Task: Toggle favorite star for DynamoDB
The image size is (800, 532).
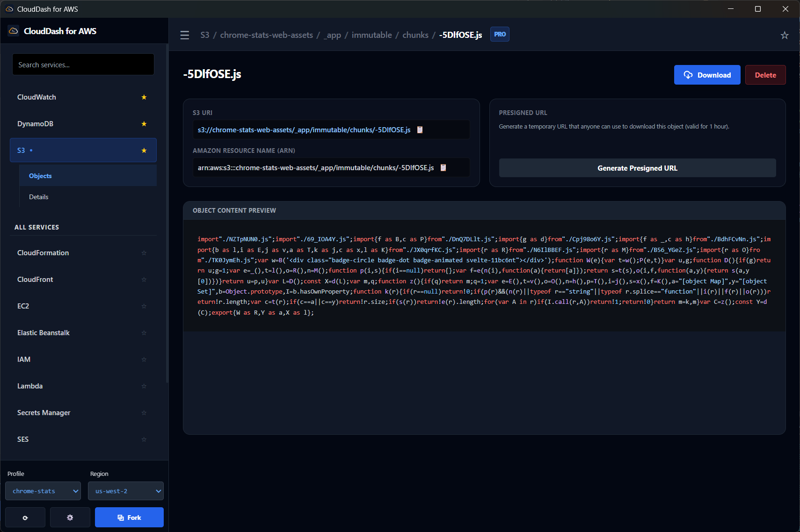Action: (144, 124)
